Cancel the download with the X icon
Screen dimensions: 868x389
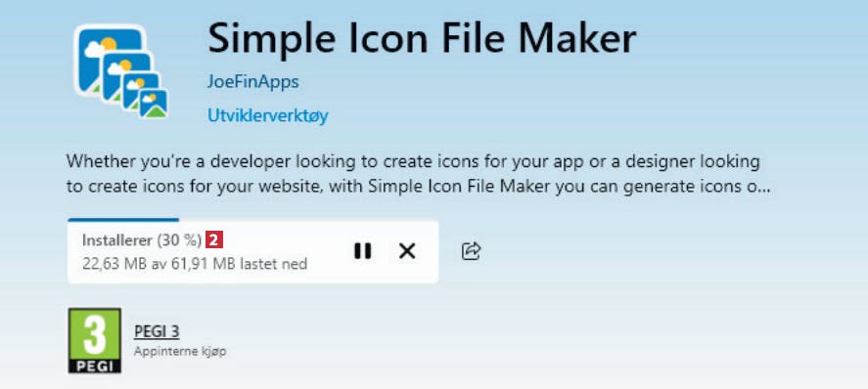pos(407,251)
